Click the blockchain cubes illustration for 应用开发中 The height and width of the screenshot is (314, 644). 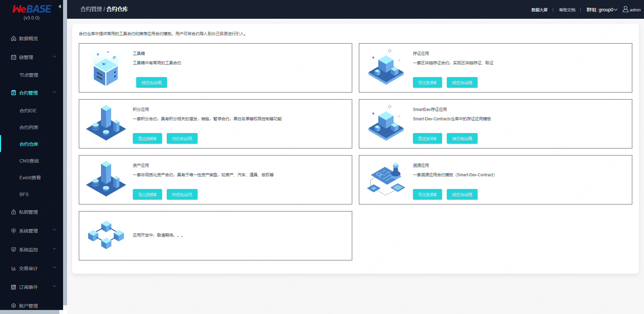coord(106,235)
